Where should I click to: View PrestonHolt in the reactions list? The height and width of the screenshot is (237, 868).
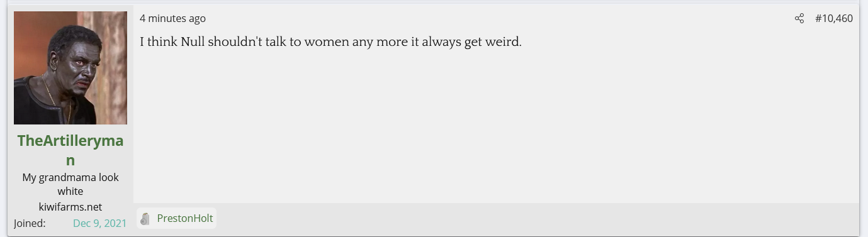185,218
